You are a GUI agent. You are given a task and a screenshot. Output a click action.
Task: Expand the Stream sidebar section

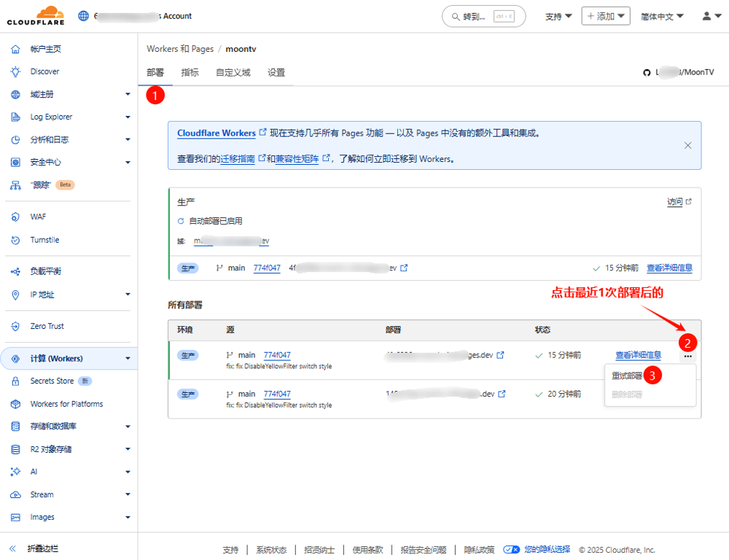click(x=128, y=494)
